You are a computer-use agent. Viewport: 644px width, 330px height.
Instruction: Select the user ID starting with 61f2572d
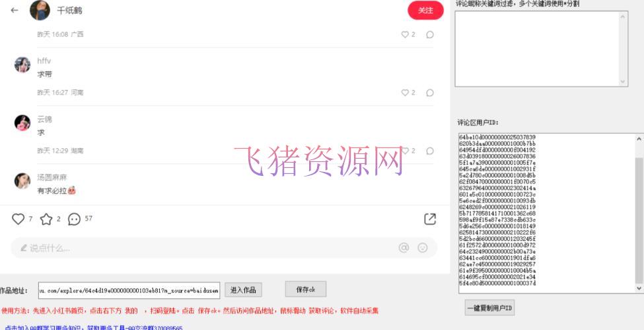pyautogui.click(x=497, y=245)
